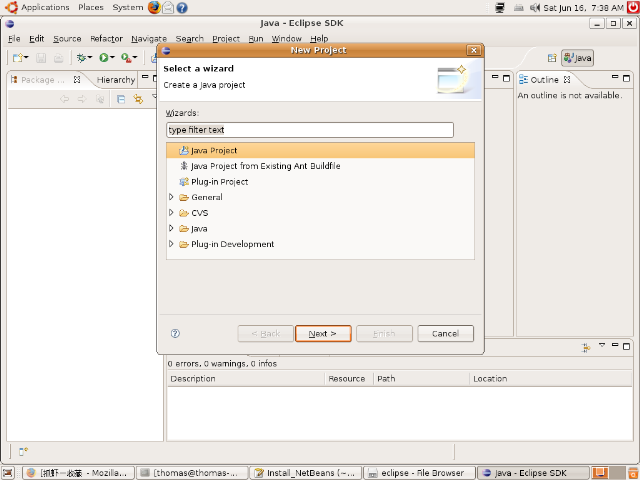Maximize the editor area
640x480 pixels.
pyautogui.click(x=507, y=78)
